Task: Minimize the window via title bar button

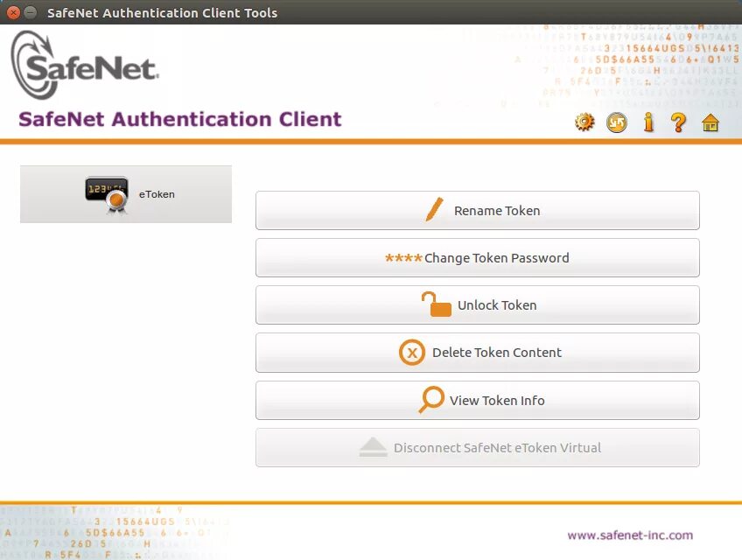Action: pos(31,13)
